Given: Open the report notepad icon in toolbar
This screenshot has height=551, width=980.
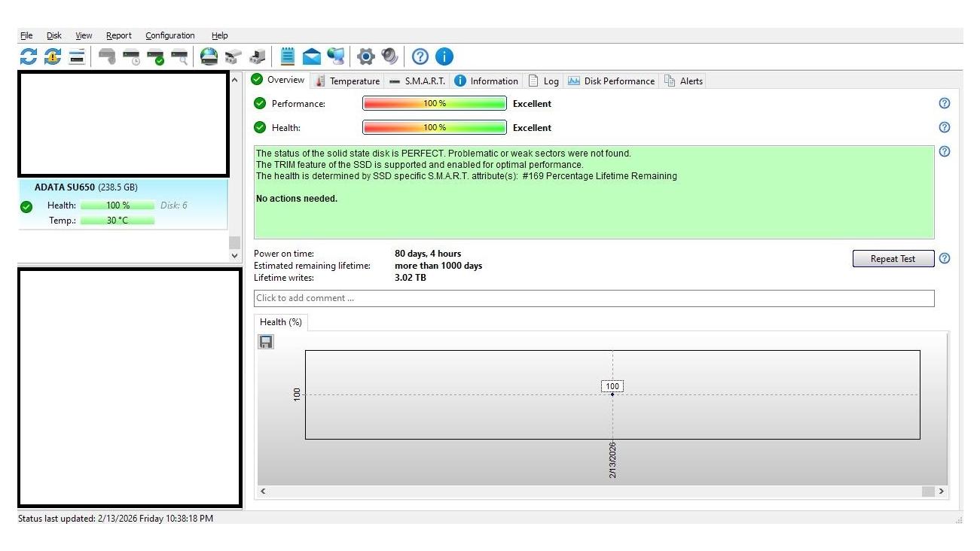Looking at the screenshot, I should pyautogui.click(x=288, y=56).
